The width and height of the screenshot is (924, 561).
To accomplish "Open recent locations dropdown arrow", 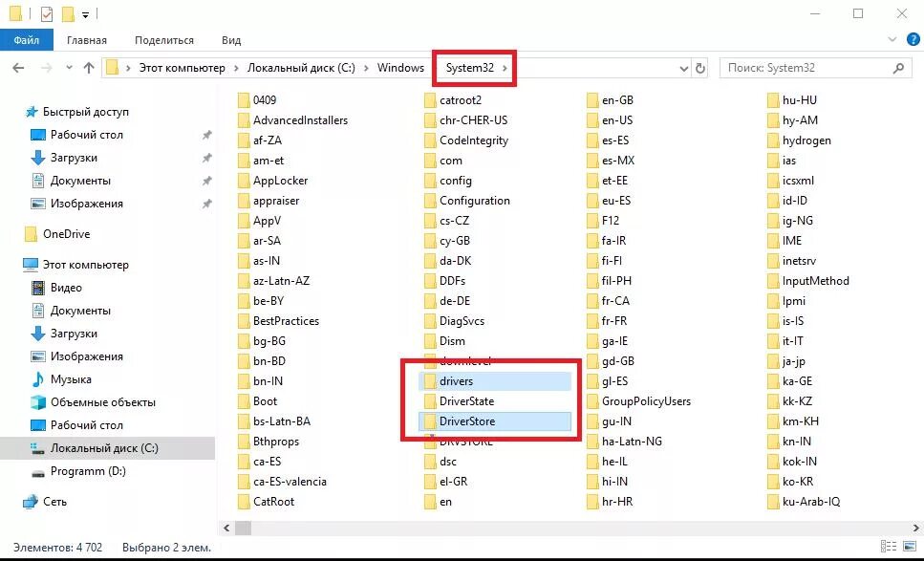I will pyautogui.click(x=69, y=68).
